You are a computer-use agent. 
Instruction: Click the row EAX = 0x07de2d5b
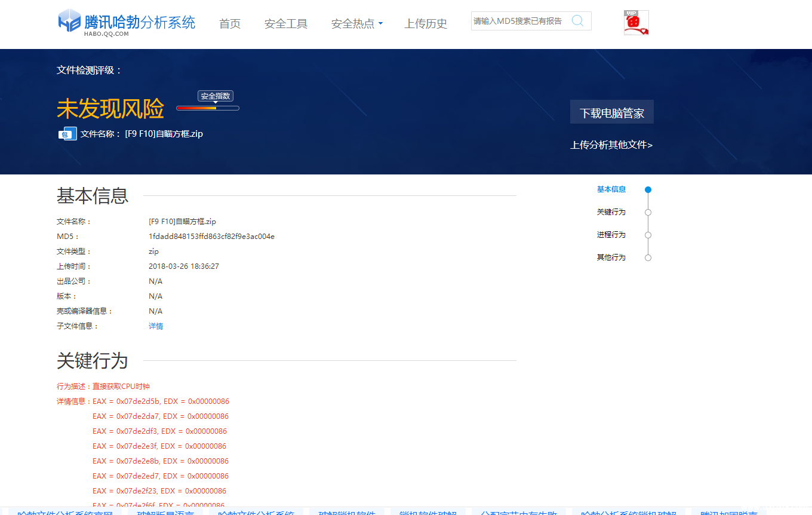tap(161, 401)
